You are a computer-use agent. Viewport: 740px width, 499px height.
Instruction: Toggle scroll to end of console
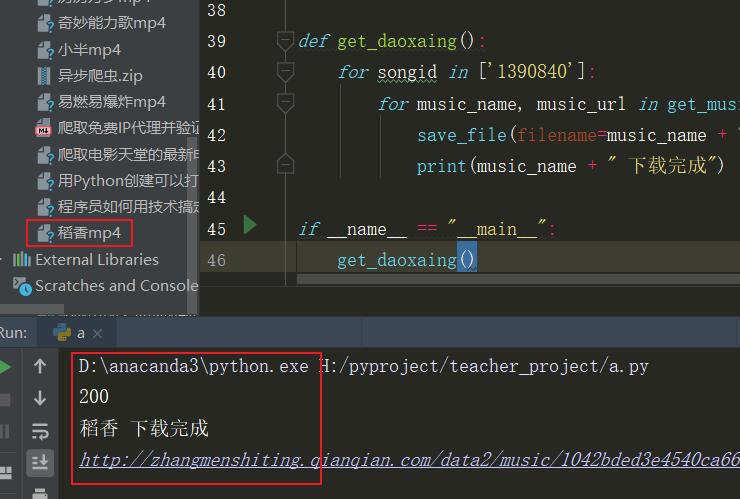pos(40,462)
